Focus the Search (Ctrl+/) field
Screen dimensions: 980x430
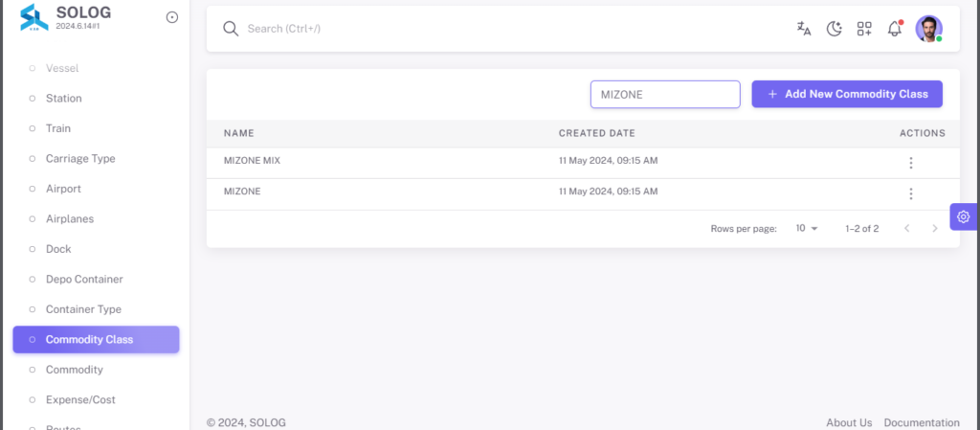283,29
